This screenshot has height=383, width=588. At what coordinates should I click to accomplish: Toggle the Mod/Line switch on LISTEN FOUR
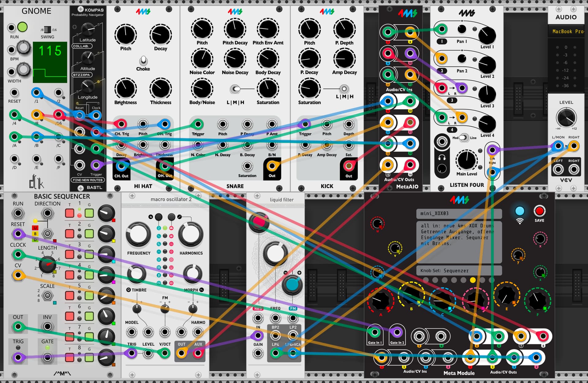pos(464,138)
